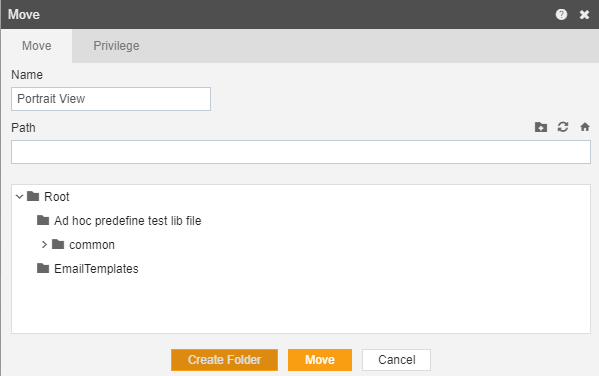Expand the common folder node
This screenshot has height=376, width=599.
click(44, 245)
